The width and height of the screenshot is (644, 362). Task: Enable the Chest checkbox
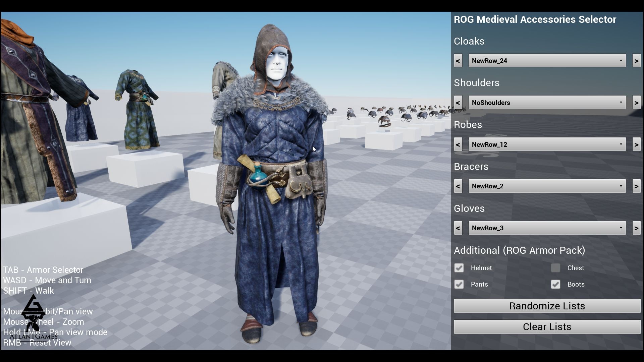(x=555, y=268)
